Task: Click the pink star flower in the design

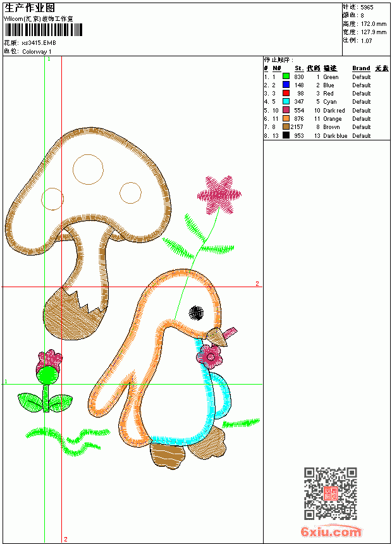Action: tap(219, 195)
